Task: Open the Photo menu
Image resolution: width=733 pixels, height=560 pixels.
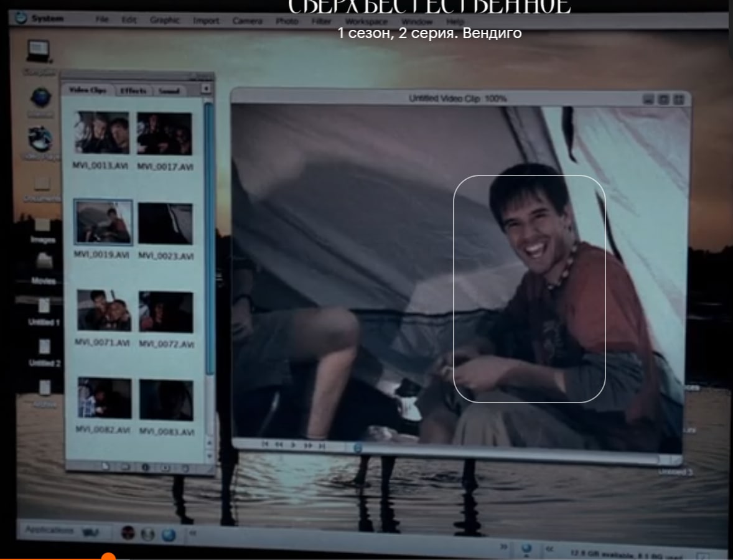Action: [287, 21]
